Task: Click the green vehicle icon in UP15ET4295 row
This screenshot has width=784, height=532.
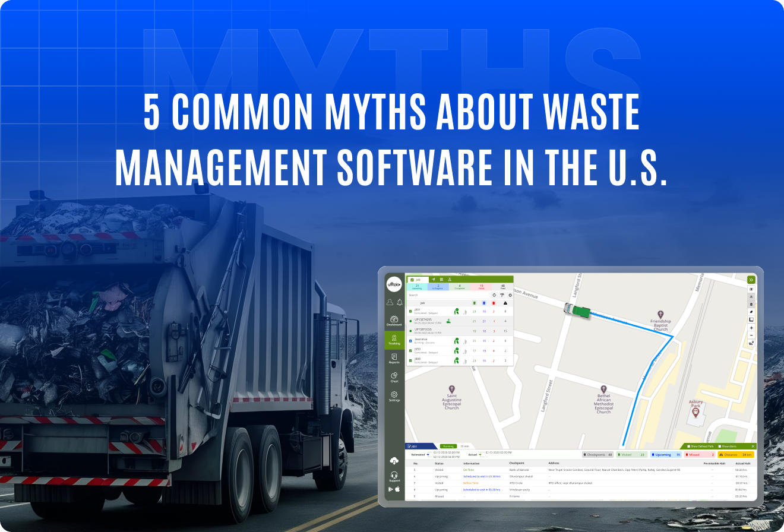Action: (448, 321)
